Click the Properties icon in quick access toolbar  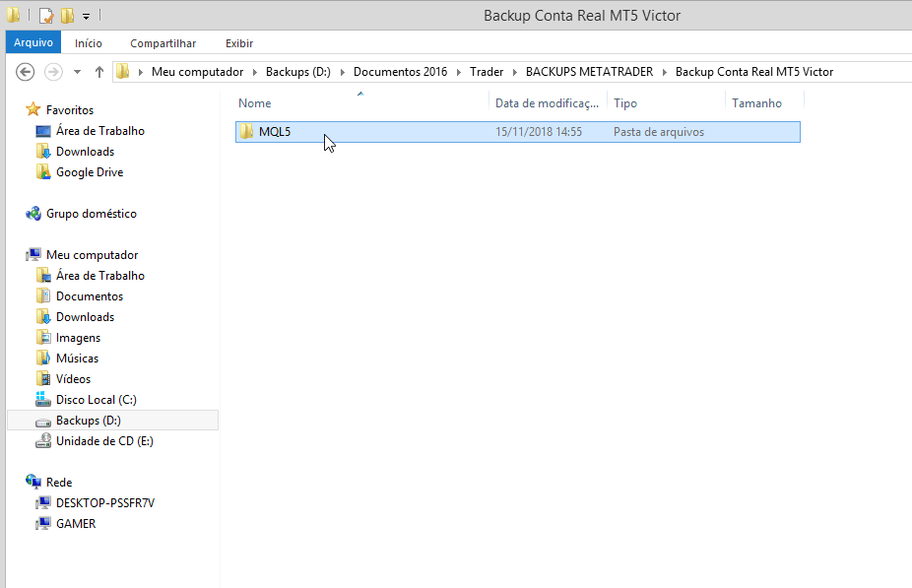click(46, 15)
